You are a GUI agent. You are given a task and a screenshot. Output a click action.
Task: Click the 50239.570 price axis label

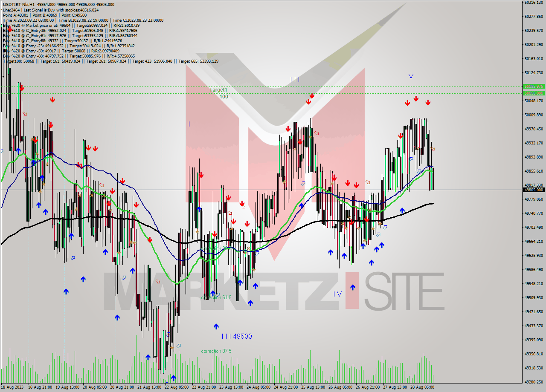pos(534,30)
